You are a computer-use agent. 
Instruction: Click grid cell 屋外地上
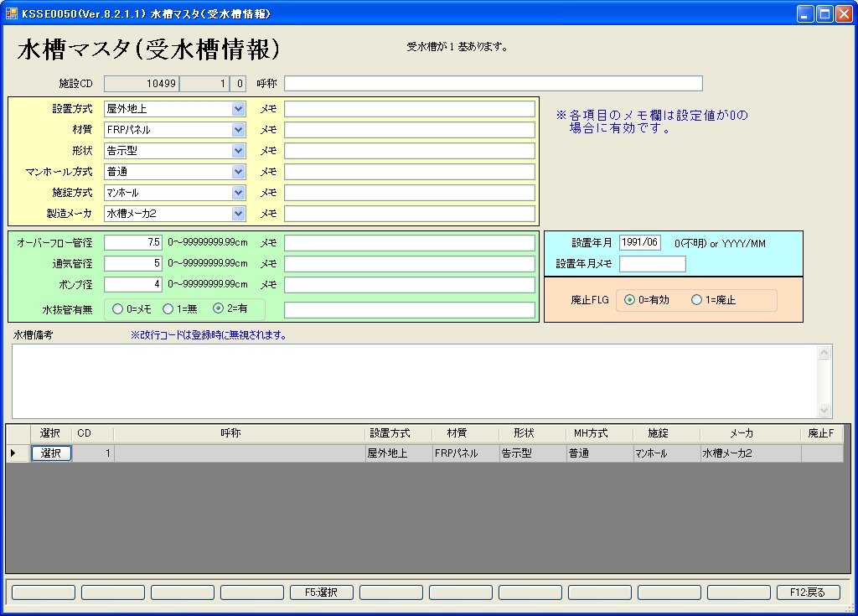(x=398, y=453)
